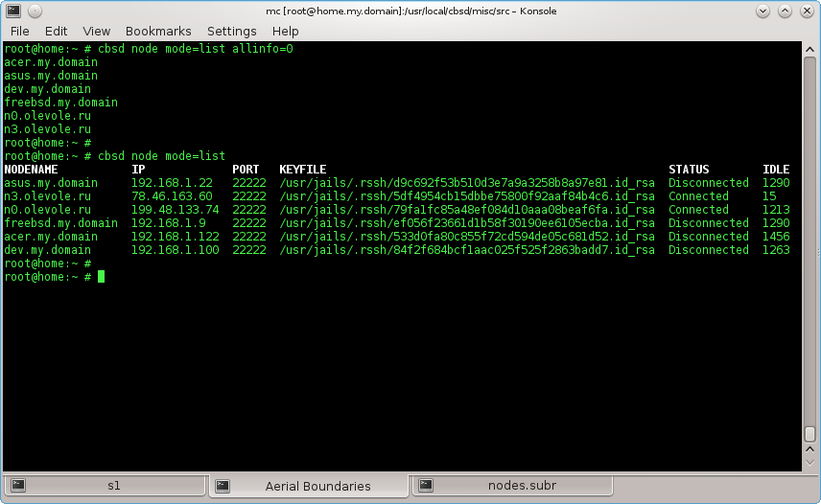Open the Edit menu
This screenshot has height=504, width=821.
coord(56,32)
